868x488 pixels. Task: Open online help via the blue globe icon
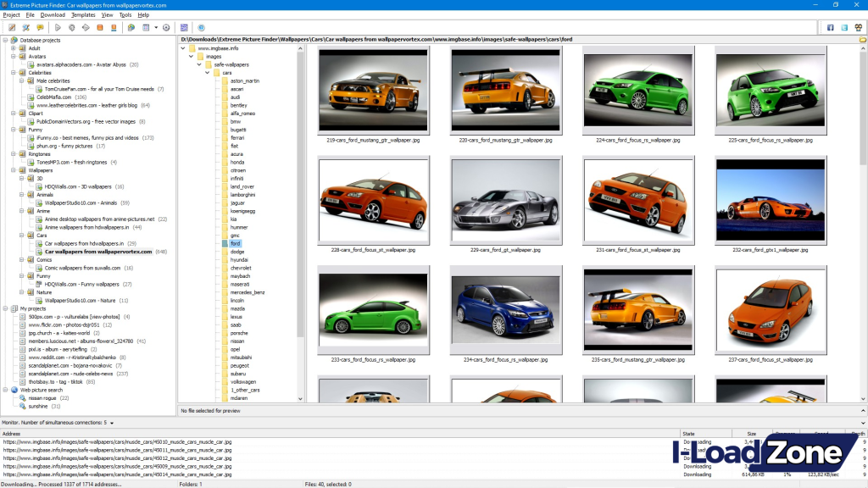point(201,26)
